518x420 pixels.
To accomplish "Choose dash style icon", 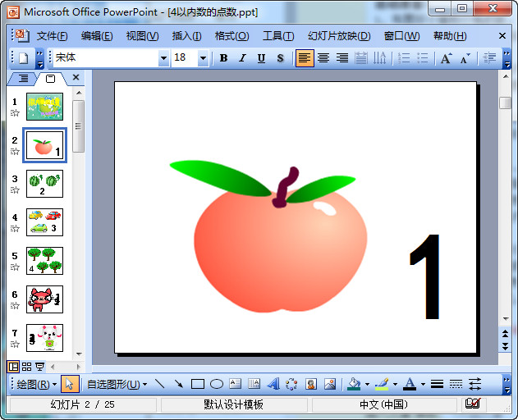I will coord(456,384).
